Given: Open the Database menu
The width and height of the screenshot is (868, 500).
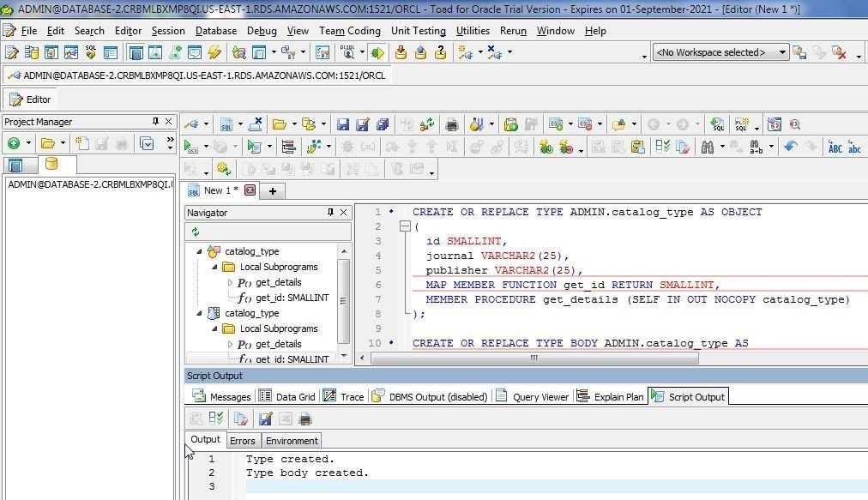Looking at the screenshot, I should pos(216,31).
